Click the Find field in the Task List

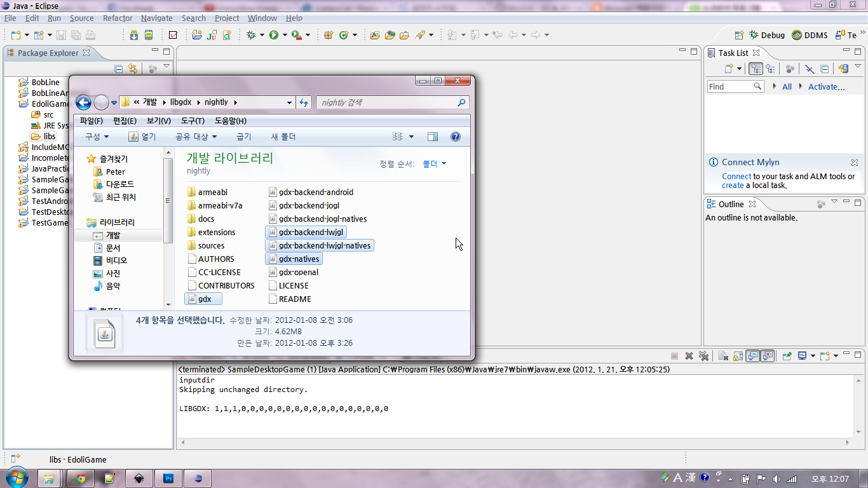pos(735,86)
